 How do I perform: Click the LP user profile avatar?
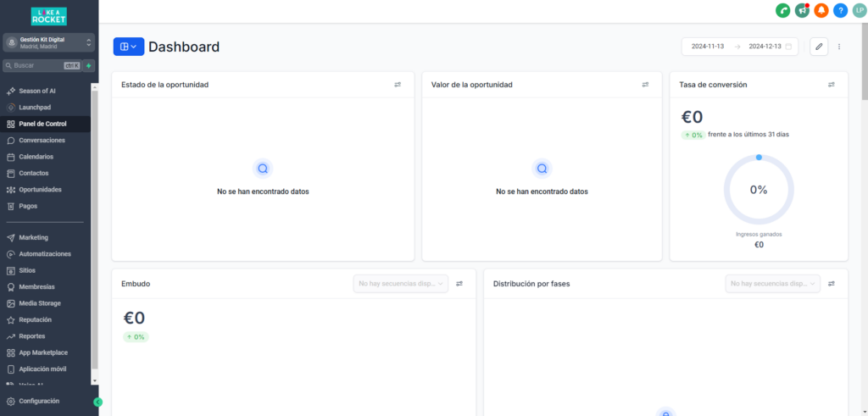(859, 10)
